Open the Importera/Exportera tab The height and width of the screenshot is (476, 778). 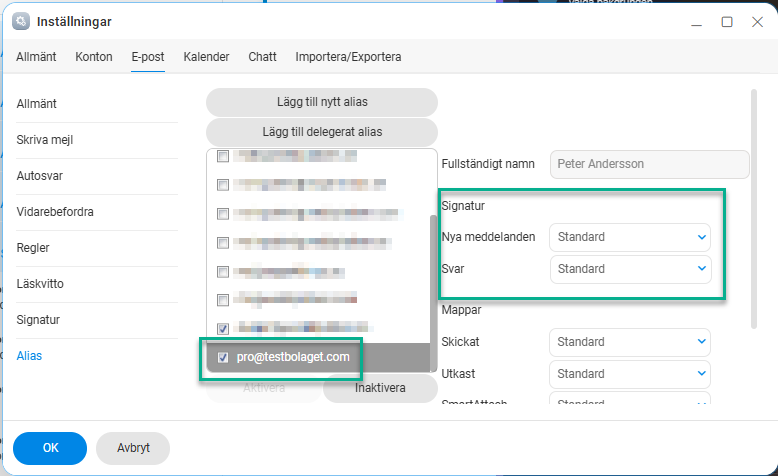(x=348, y=57)
